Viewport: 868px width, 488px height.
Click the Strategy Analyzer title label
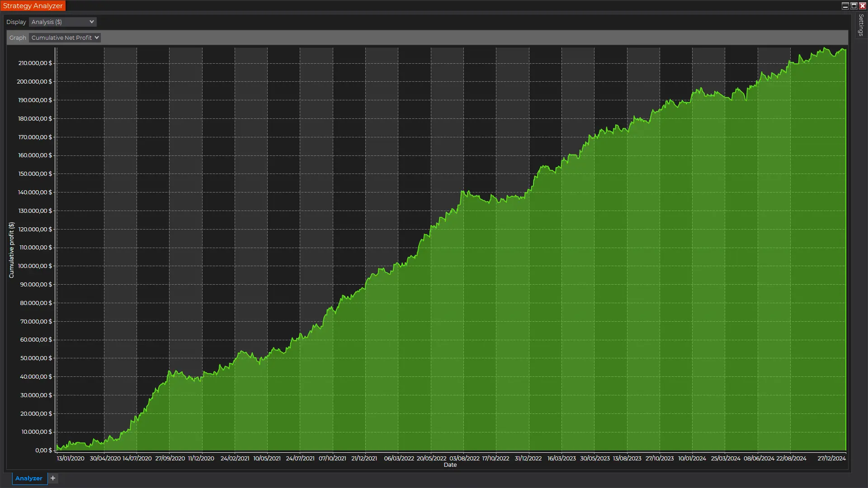click(33, 6)
